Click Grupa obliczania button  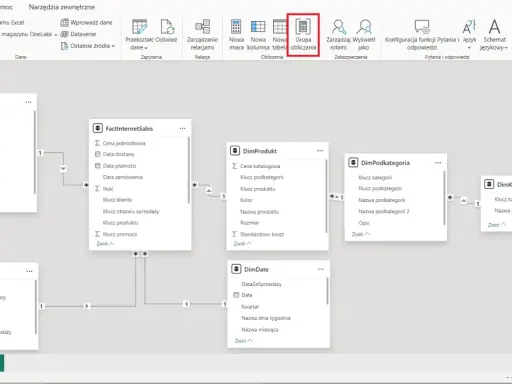(303, 35)
